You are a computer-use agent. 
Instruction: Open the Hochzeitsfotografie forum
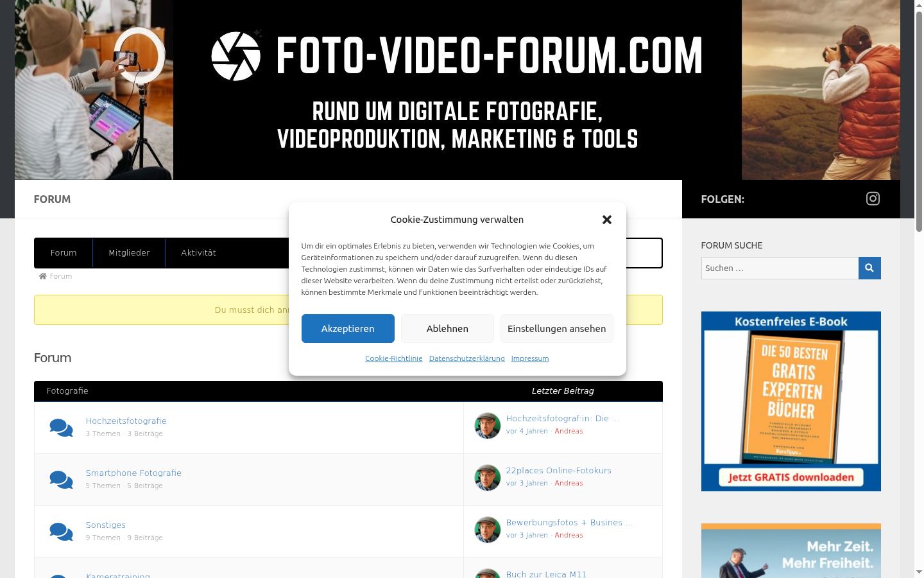pos(126,421)
